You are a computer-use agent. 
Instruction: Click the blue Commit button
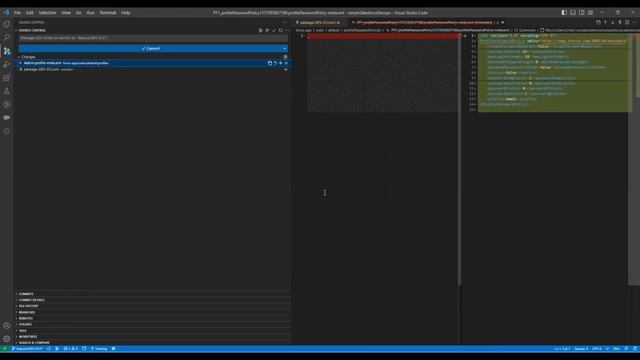pyautogui.click(x=150, y=49)
